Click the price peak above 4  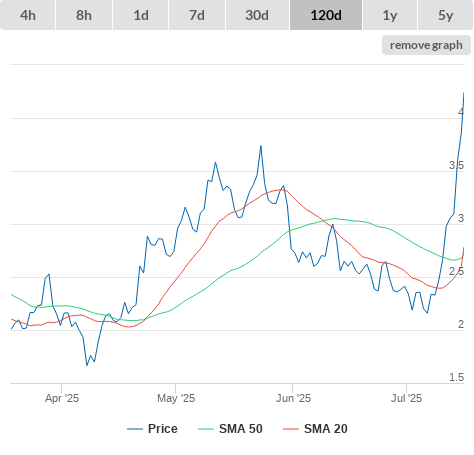(x=464, y=93)
